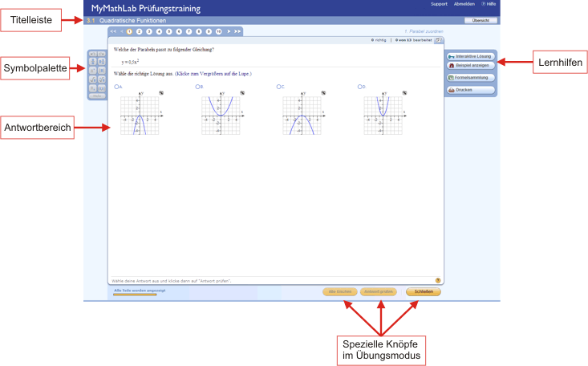This screenshot has height=366, width=588.
Task: Open question number 3
Action: [149, 31]
